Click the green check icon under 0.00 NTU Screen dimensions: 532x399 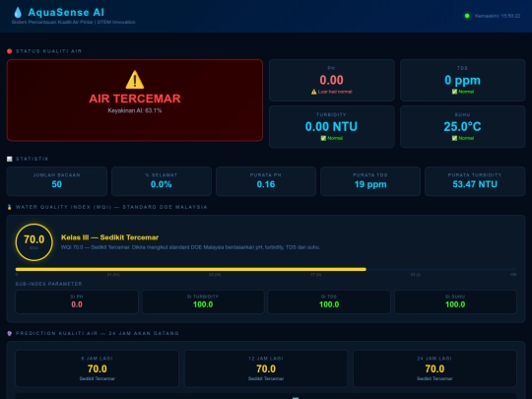click(x=323, y=138)
